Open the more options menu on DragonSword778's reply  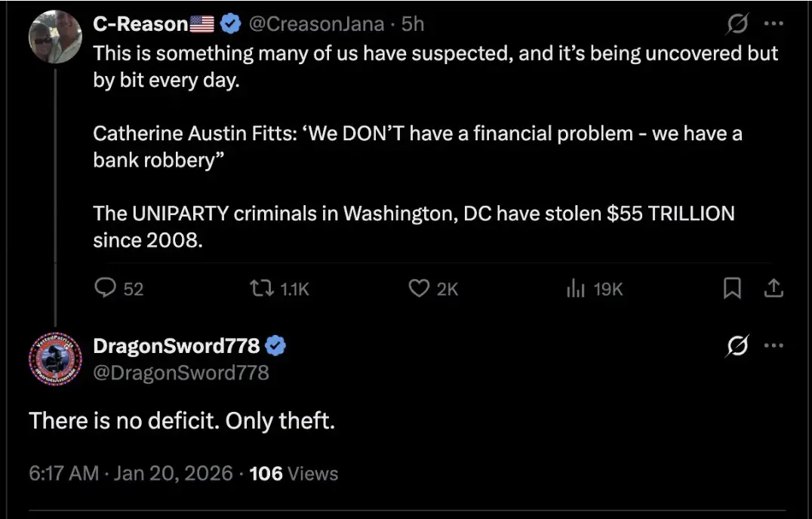point(774,346)
